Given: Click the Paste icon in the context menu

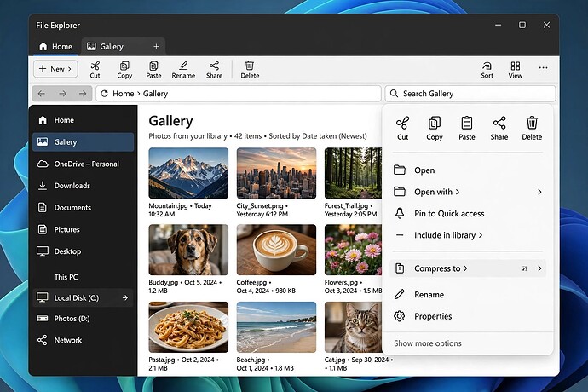Looking at the screenshot, I should 467,123.
